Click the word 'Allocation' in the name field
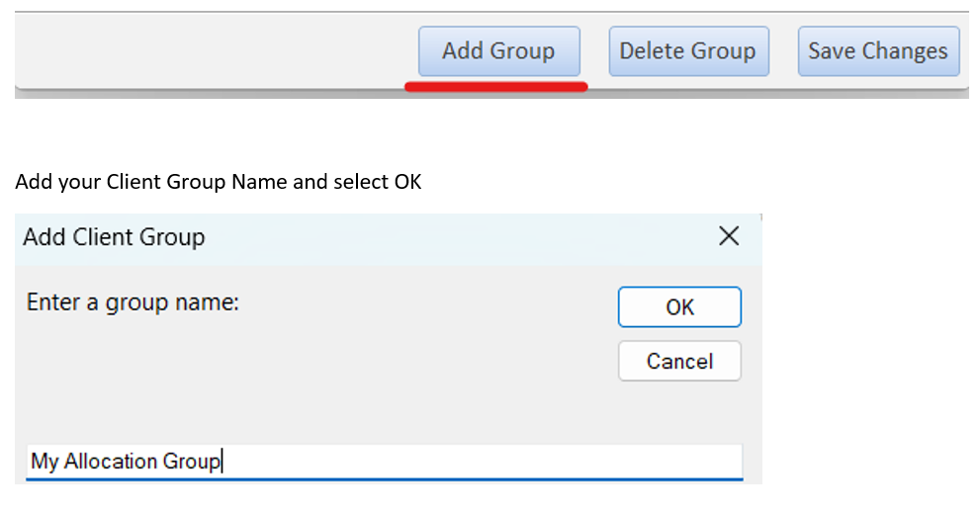This screenshot has height=514, width=980. 111,462
